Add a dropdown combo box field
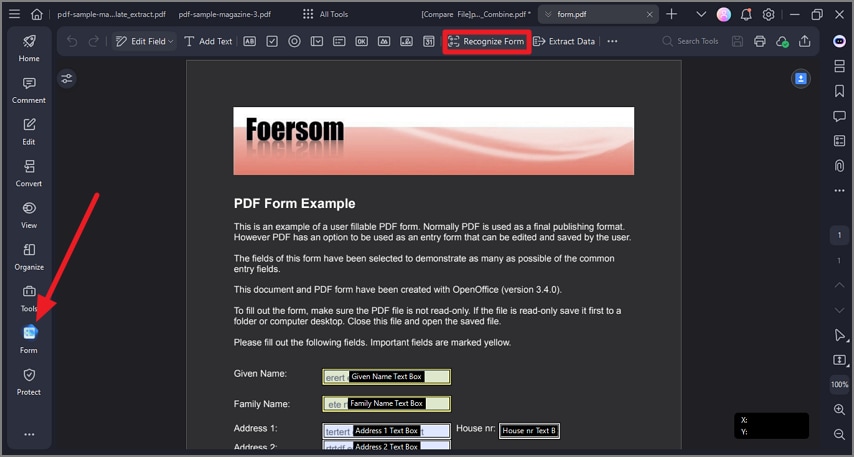 point(316,41)
